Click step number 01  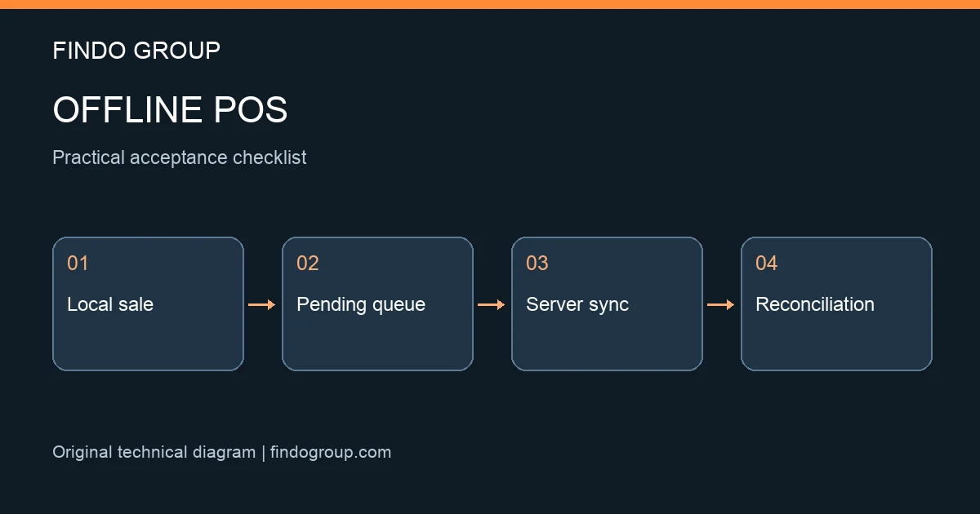78,263
